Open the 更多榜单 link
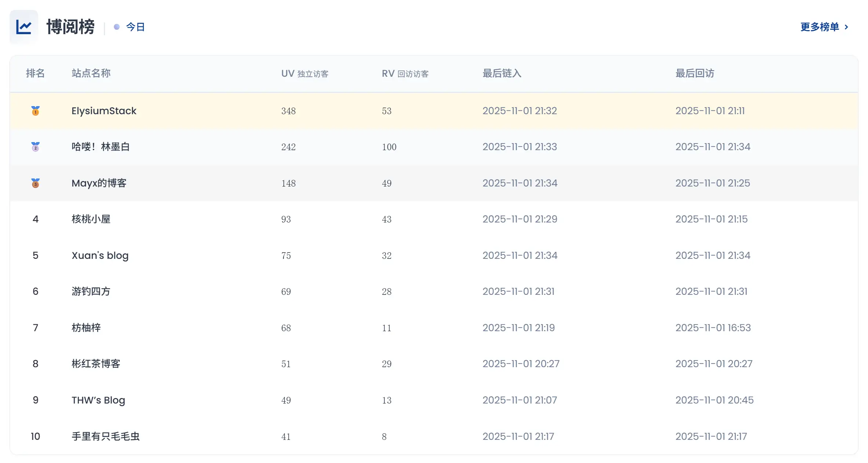 [x=820, y=27]
